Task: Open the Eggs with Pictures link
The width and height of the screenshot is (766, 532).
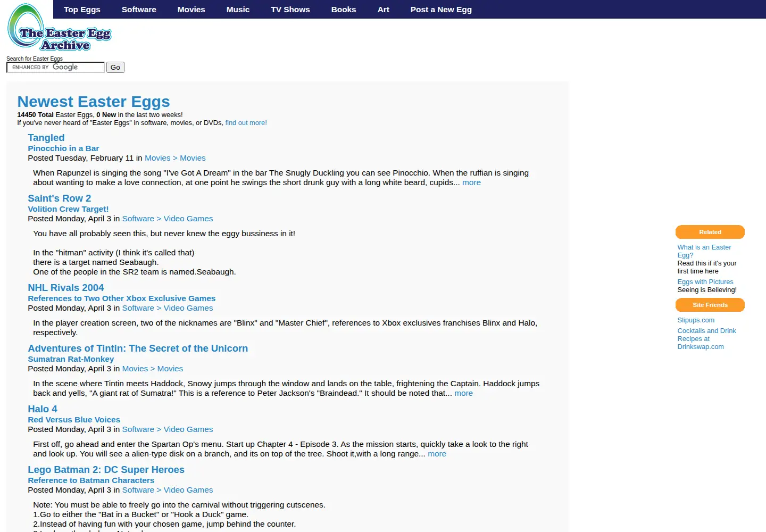Action: coord(705,282)
